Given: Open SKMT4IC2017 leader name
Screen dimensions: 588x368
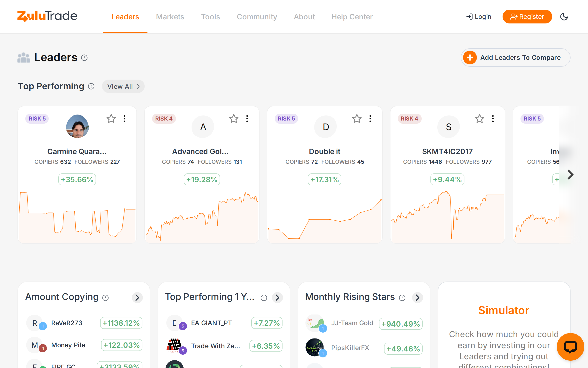Looking at the screenshot, I should pos(447,151).
